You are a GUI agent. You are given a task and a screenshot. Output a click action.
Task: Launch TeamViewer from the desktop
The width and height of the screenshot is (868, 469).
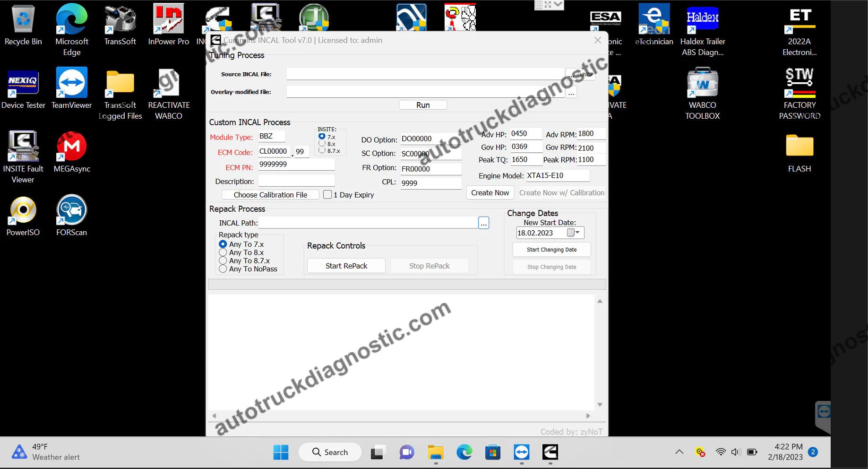[x=72, y=89]
